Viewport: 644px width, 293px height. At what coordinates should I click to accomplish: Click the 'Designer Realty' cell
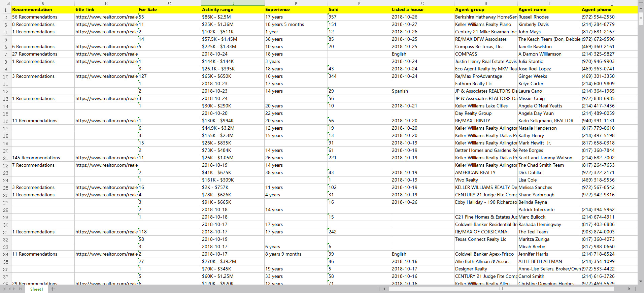pos(486,269)
